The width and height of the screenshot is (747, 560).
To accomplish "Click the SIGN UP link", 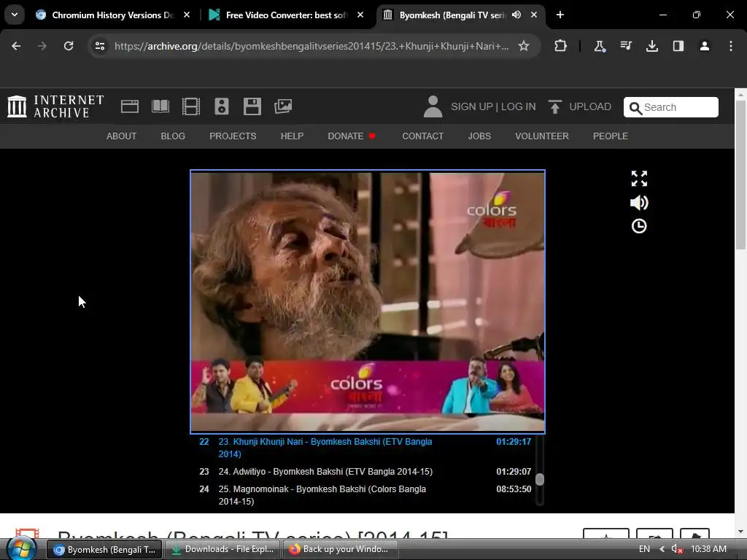I will pyautogui.click(x=472, y=106).
